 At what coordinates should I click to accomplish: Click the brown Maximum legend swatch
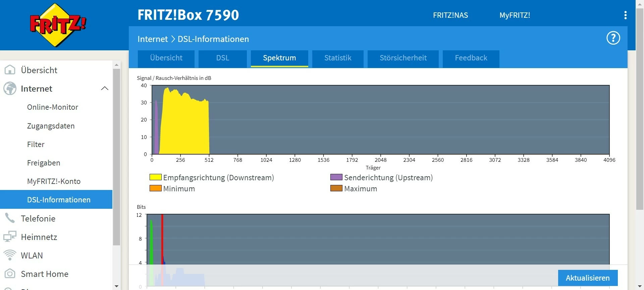336,188
